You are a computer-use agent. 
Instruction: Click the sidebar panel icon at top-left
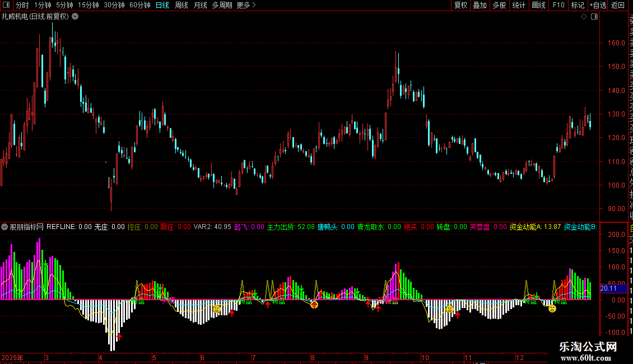(6, 5)
